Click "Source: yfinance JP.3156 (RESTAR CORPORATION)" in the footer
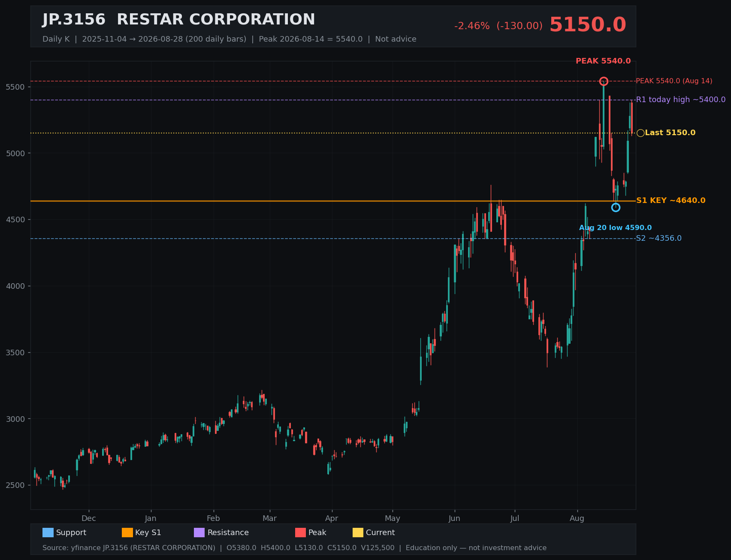 click(129, 548)
